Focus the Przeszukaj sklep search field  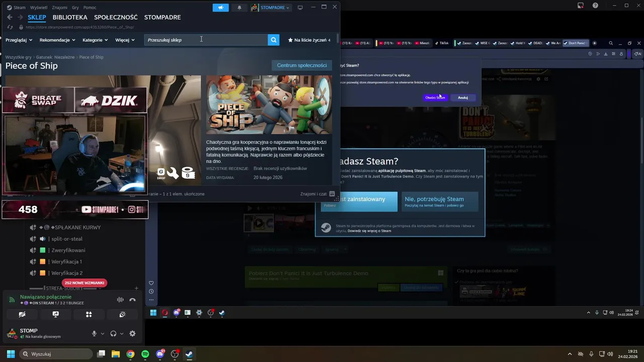point(206,40)
